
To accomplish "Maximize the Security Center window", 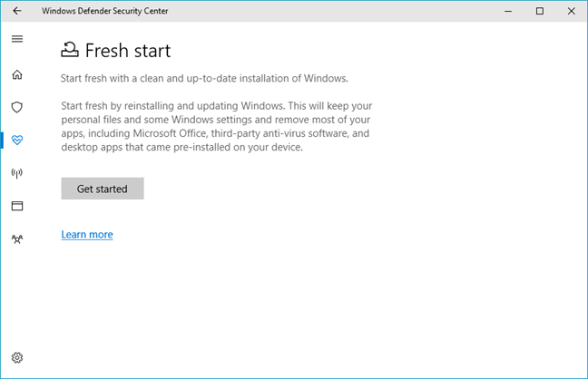I will 540,11.
